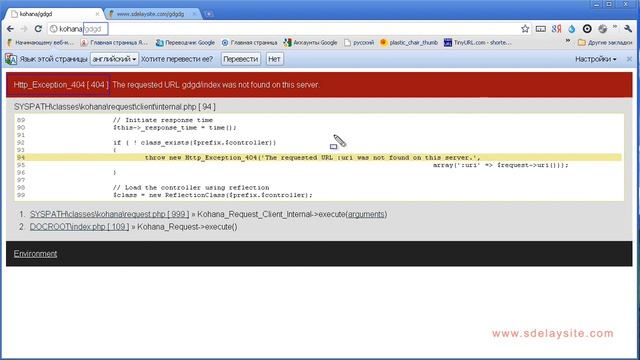Go forward to the next page
640x360 pixels.
(24, 29)
